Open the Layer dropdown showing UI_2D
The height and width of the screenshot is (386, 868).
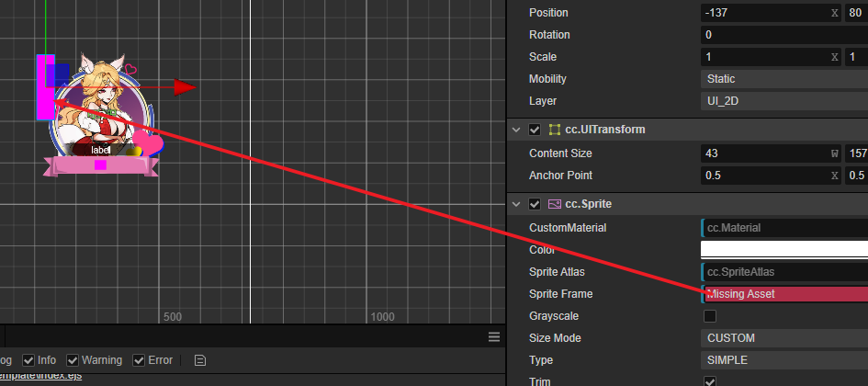(x=783, y=101)
